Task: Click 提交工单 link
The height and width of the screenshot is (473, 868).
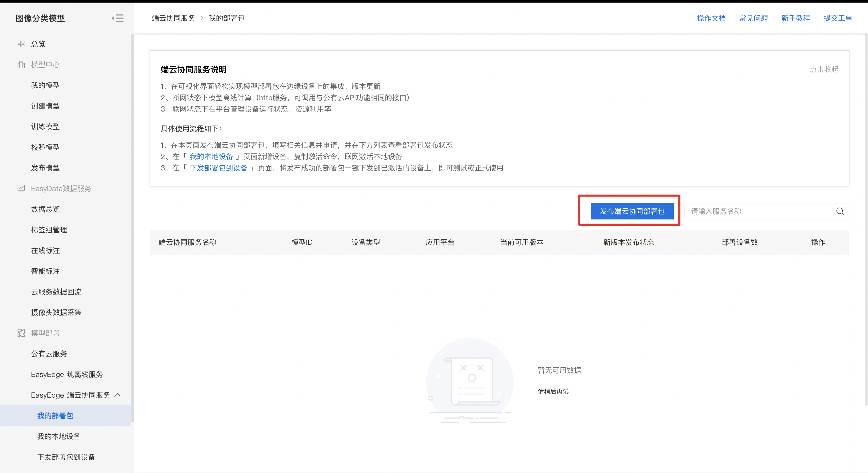Action: [x=838, y=18]
